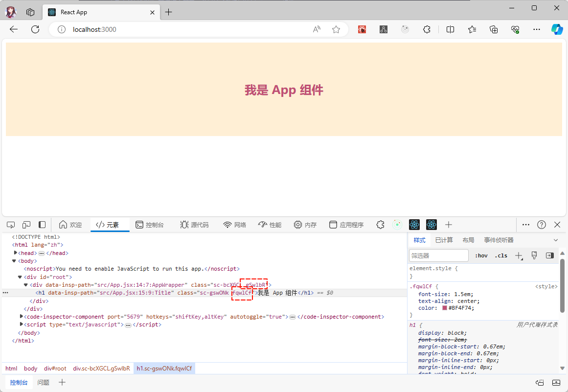Select div#root in the breadcrumb
The width and height of the screenshot is (568, 392).
coord(55,369)
